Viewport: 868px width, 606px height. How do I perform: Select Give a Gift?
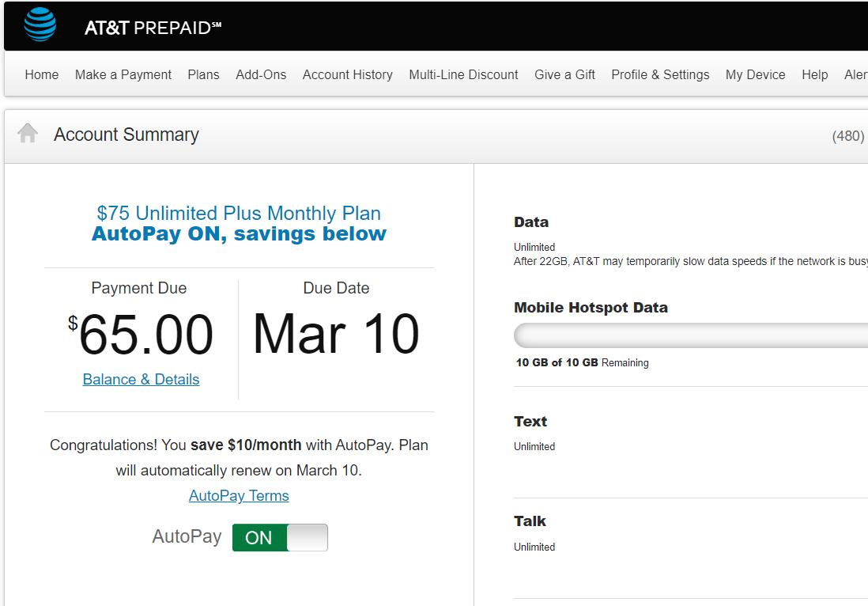click(564, 75)
